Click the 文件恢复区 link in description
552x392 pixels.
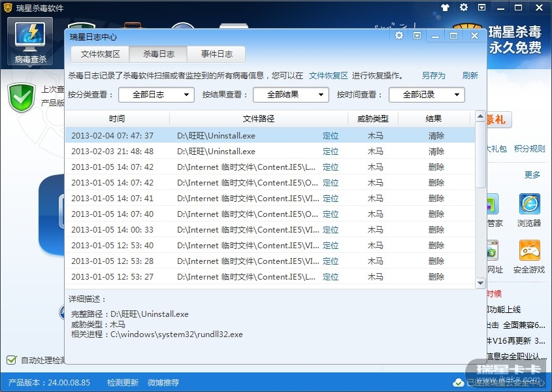(328, 75)
